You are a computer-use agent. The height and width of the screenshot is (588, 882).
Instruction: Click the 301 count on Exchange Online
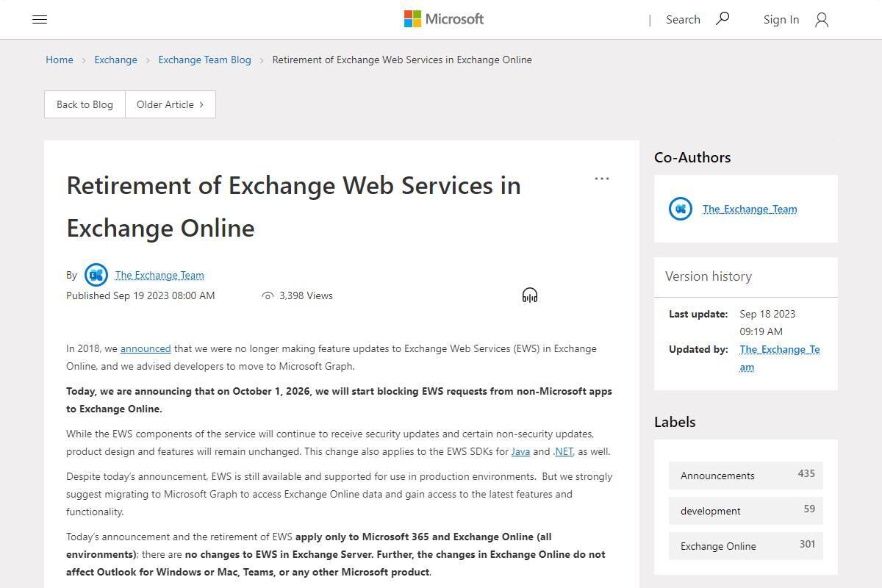coord(807,544)
